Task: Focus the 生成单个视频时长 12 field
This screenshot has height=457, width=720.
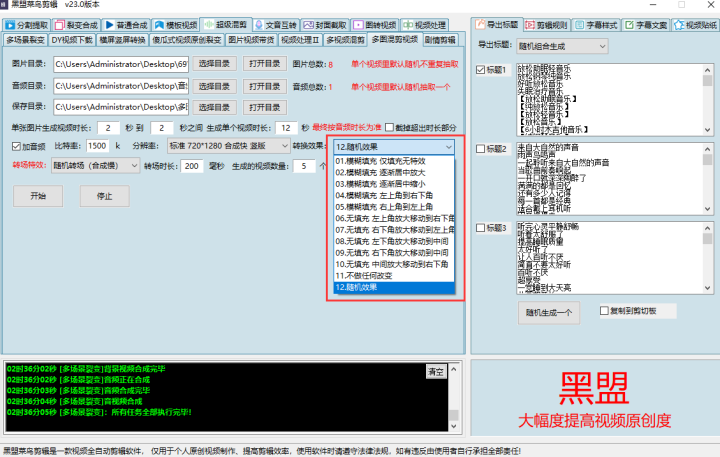Action: pyautogui.click(x=286, y=128)
